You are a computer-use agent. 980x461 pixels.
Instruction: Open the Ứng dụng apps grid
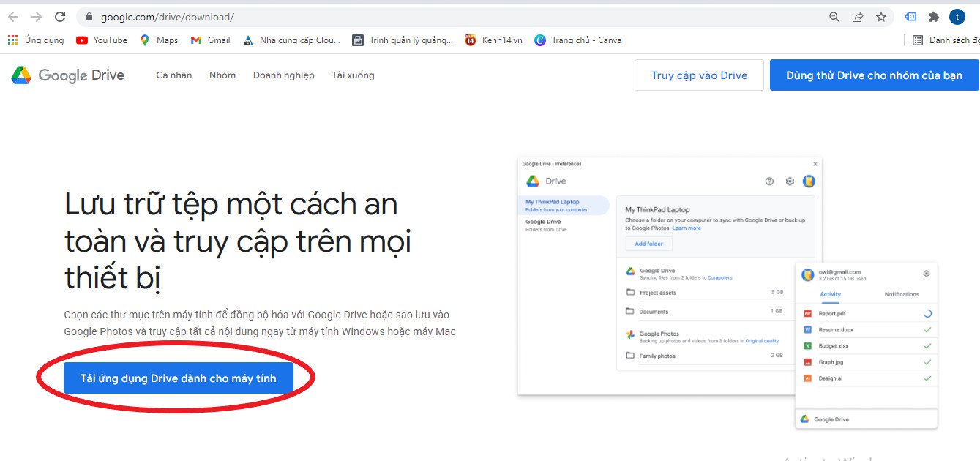pyautogui.click(x=12, y=40)
